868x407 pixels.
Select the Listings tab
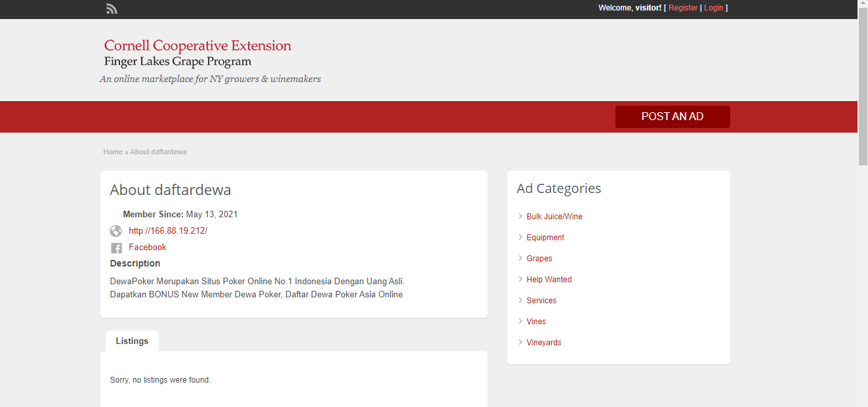coord(132,341)
